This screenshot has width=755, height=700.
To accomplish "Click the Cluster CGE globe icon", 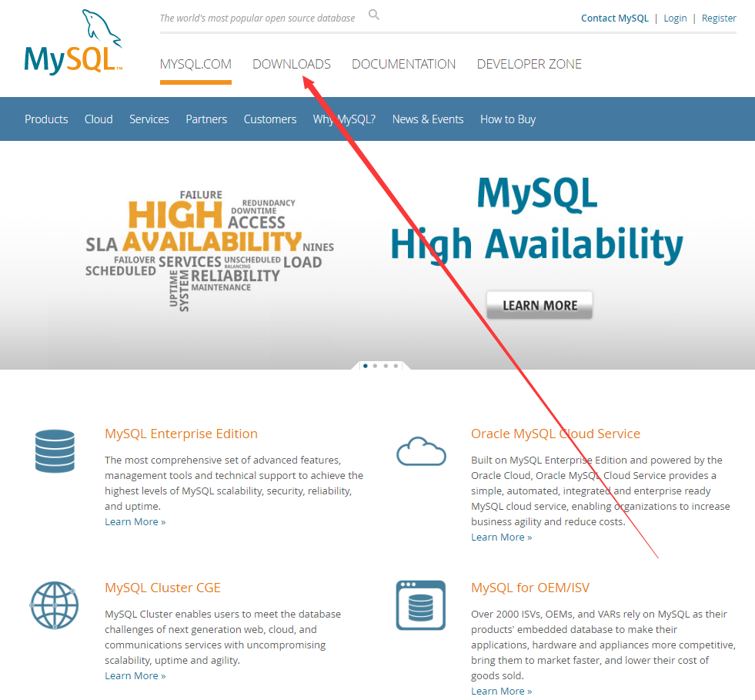I will [55, 605].
